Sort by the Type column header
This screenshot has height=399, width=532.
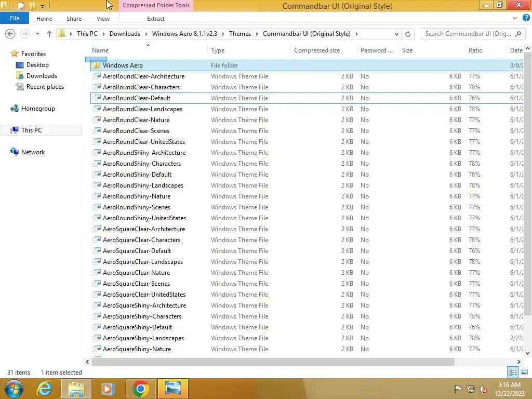pos(218,50)
